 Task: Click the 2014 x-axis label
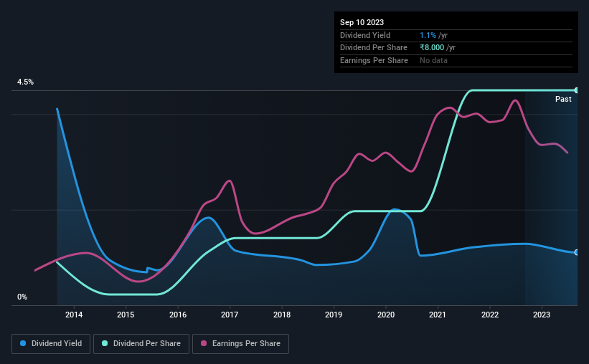point(74,315)
